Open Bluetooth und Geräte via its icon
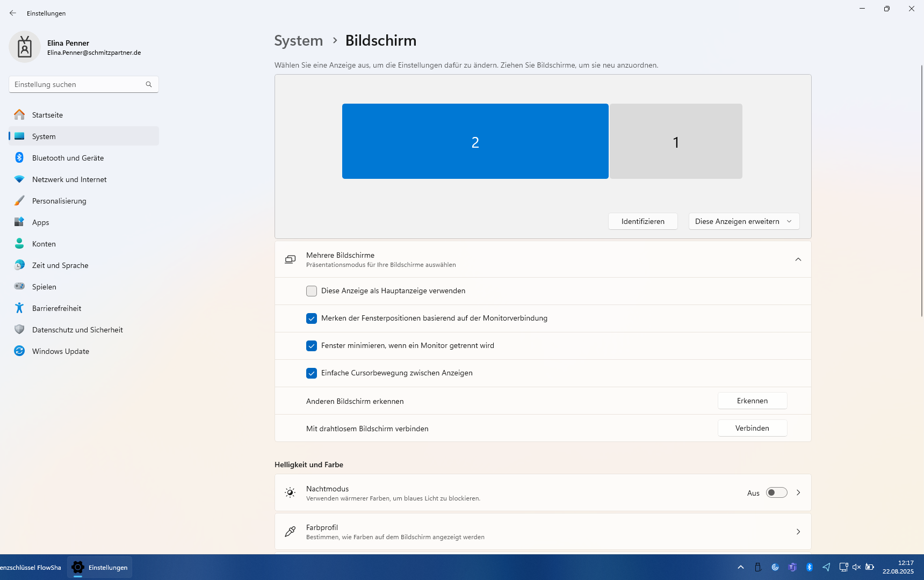924x580 pixels. coord(19,158)
